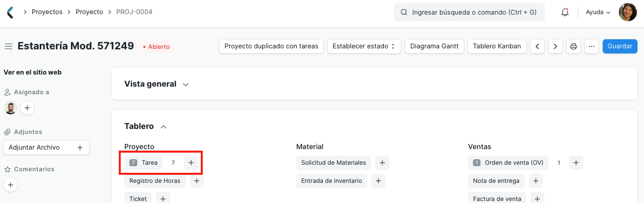This screenshot has height=203, width=644.
Task: Open the Ayuda help dropdown
Action: [598, 12]
